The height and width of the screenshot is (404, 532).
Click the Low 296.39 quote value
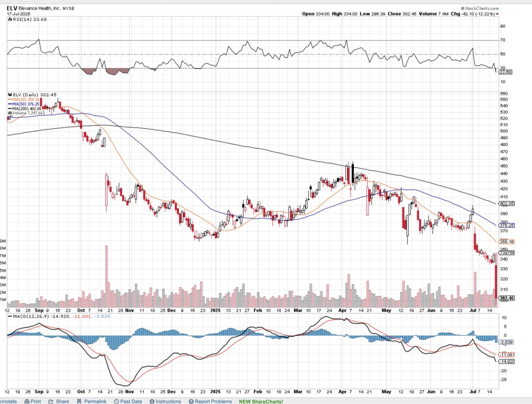372,14
